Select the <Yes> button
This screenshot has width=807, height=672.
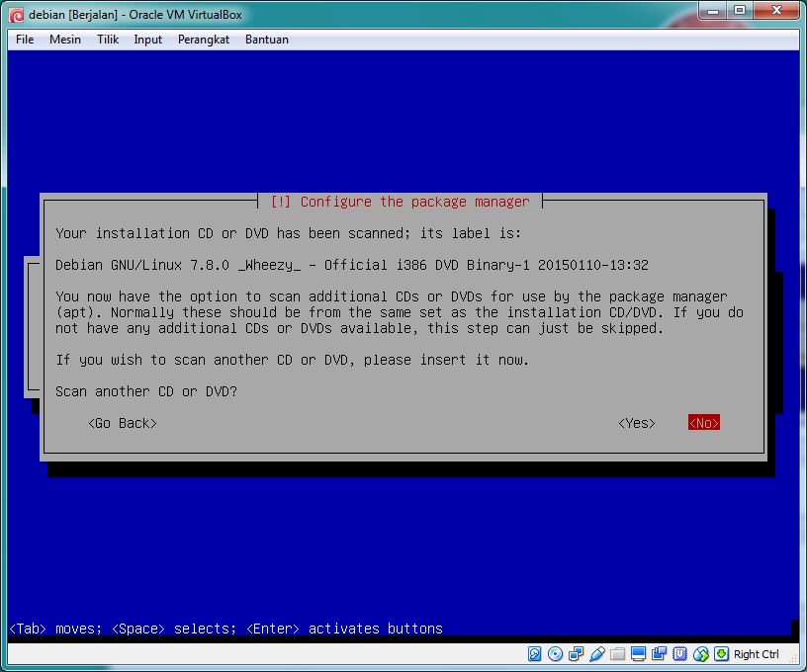point(637,423)
